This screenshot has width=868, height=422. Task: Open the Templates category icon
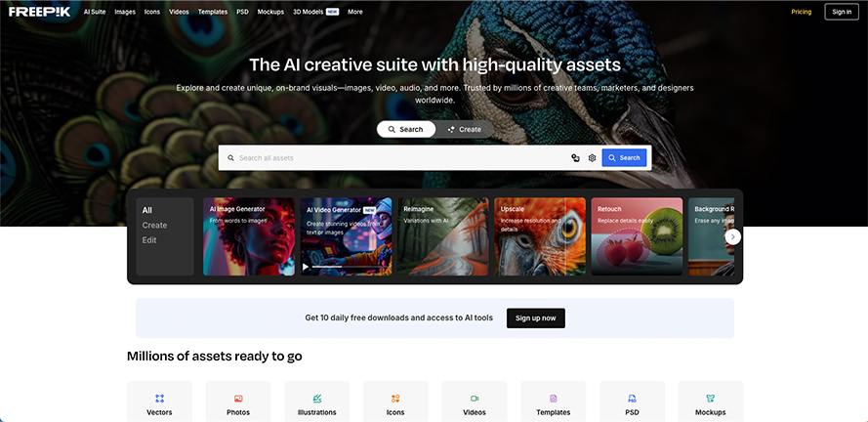point(553,399)
